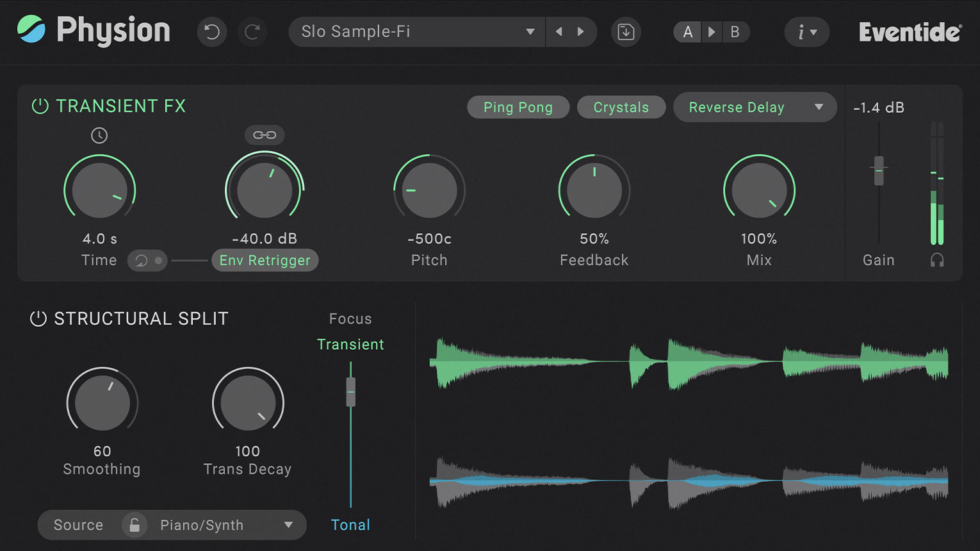
Task: Click the link icon above the -40.0 dB knob
Action: tap(264, 135)
